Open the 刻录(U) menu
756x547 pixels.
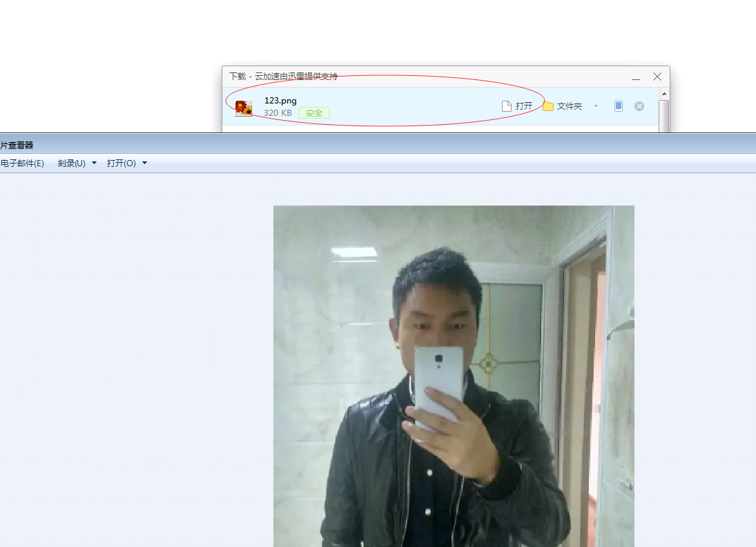pos(71,163)
